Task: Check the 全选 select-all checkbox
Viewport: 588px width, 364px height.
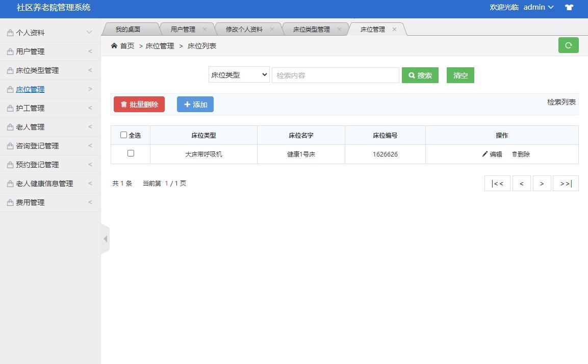Action: tap(124, 134)
